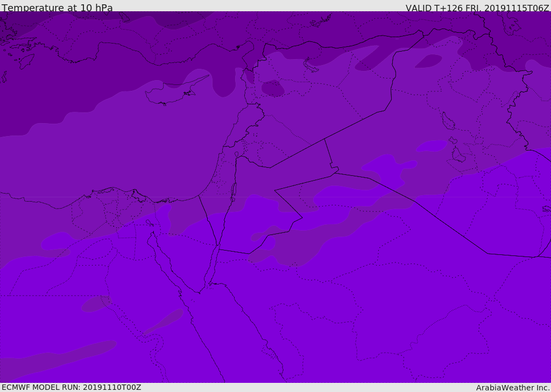Click the 'ArabiaWeather Inc.' credit text
Screen dimensions: 551x392
click(x=513, y=388)
